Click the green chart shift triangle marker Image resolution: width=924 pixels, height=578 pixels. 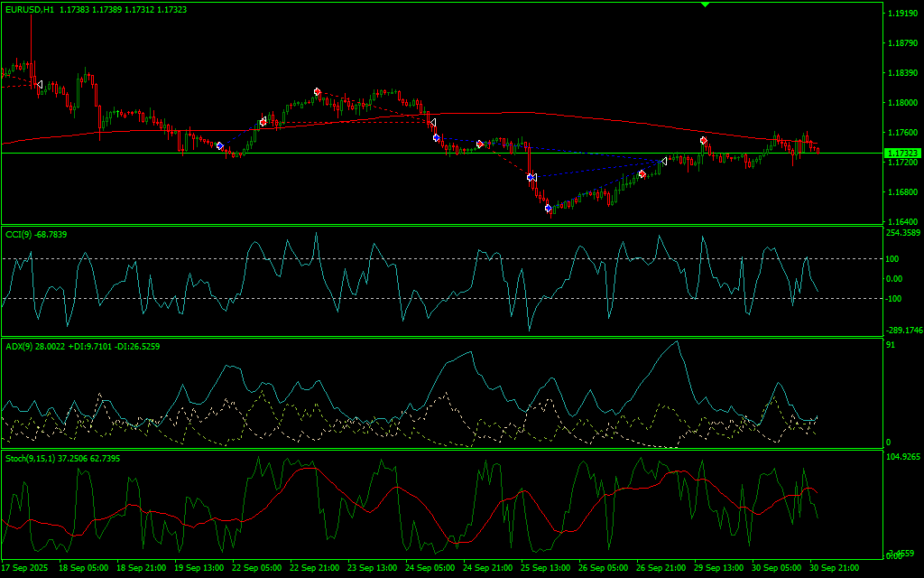click(705, 5)
